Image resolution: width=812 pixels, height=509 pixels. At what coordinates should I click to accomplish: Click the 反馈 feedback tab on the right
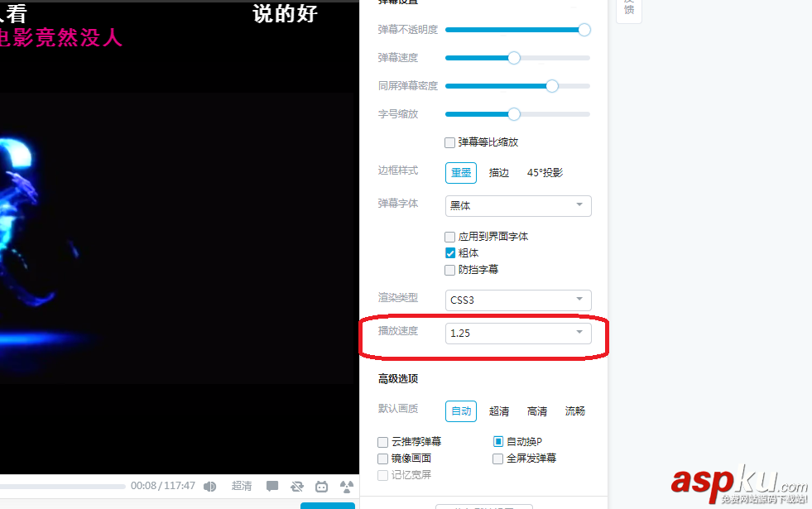[628, 11]
